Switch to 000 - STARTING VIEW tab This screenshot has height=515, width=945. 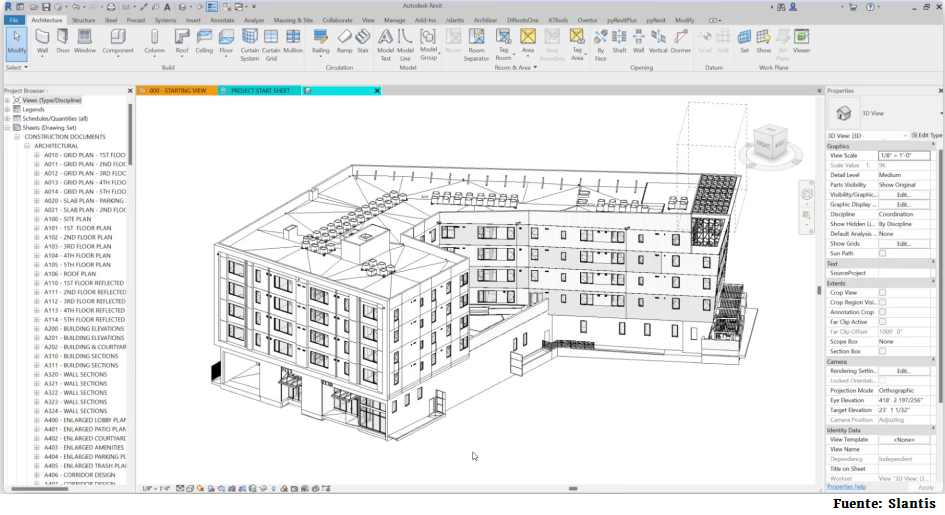(177, 90)
